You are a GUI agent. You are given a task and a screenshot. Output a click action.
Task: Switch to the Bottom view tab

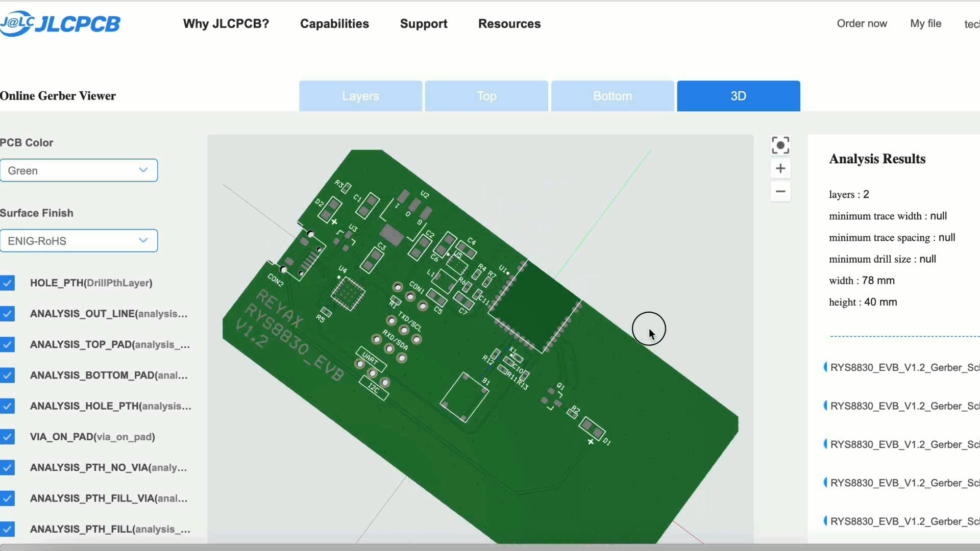(612, 96)
